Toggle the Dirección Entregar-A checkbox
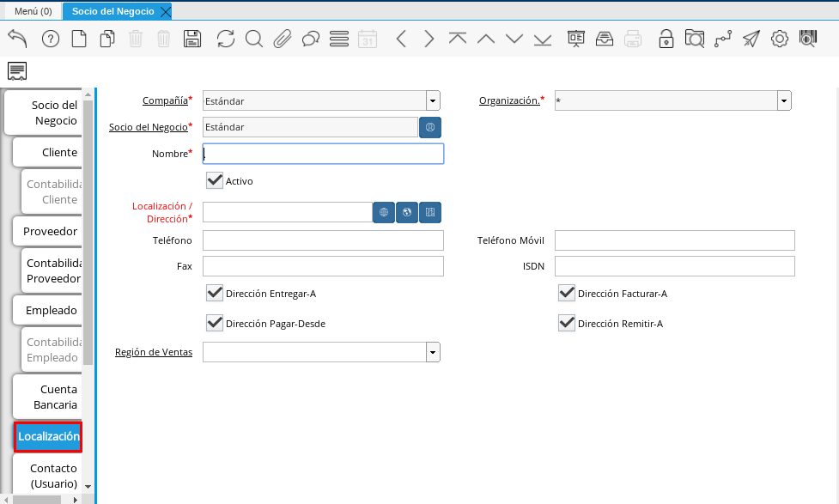 click(x=215, y=294)
